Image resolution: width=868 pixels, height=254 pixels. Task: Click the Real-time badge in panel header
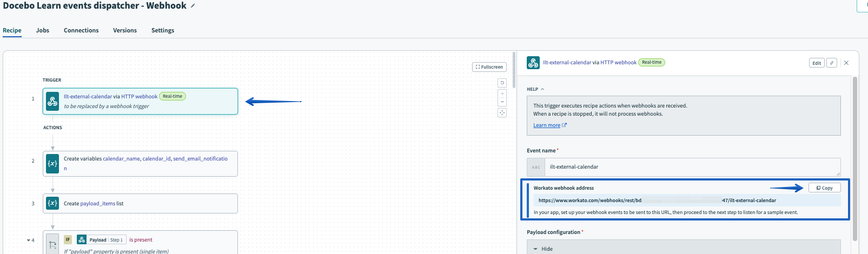point(652,62)
